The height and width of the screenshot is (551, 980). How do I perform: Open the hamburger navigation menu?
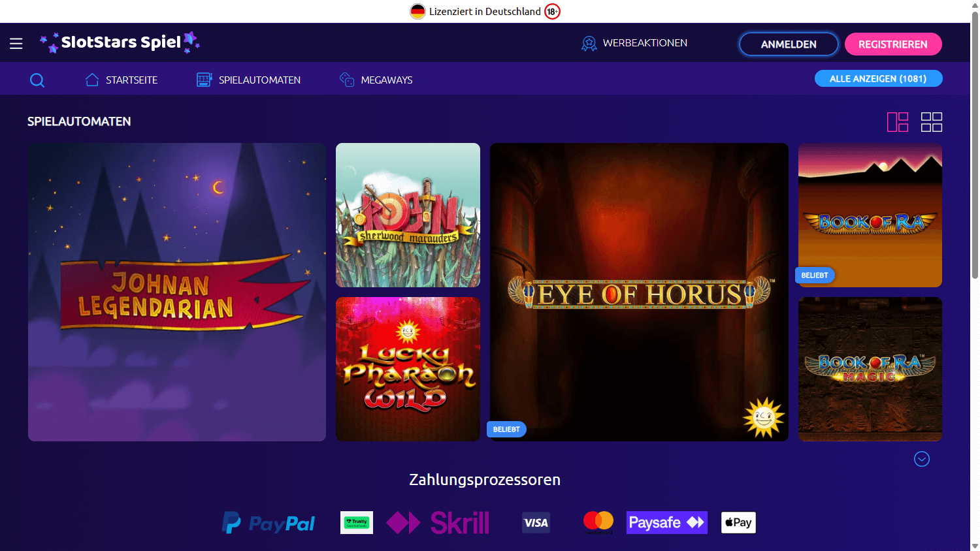(x=16, y=43)
